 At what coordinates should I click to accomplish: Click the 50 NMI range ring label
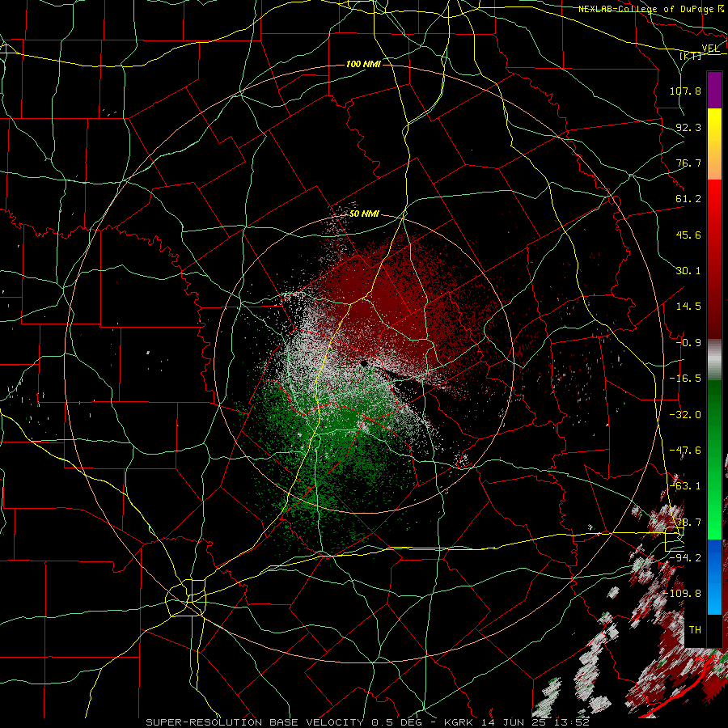[x=364, y=214]
